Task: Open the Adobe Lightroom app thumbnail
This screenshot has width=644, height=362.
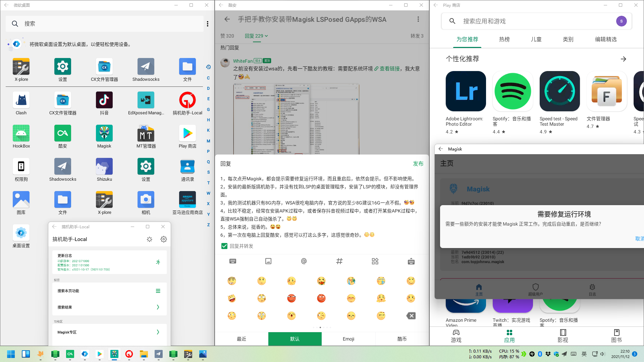Action: coord(466,91)
